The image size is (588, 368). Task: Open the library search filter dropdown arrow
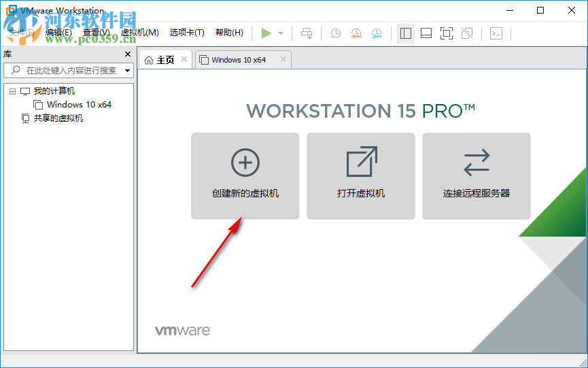[128, 70]
